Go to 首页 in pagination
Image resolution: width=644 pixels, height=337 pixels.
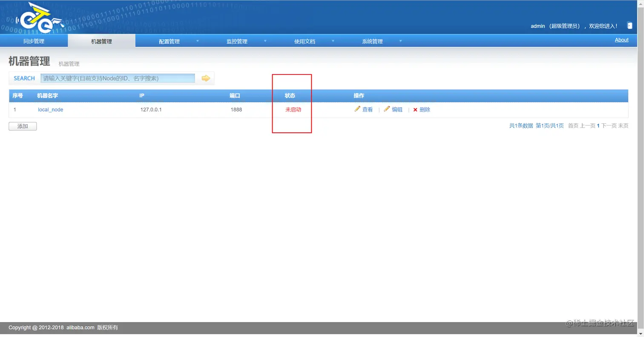pos(573,126)
